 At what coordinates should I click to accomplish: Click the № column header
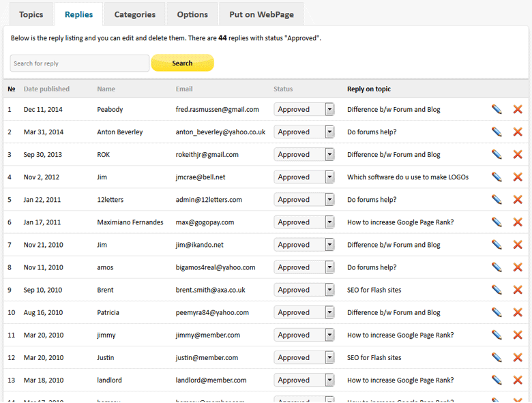pyautogui.click(x=12, y=89)
